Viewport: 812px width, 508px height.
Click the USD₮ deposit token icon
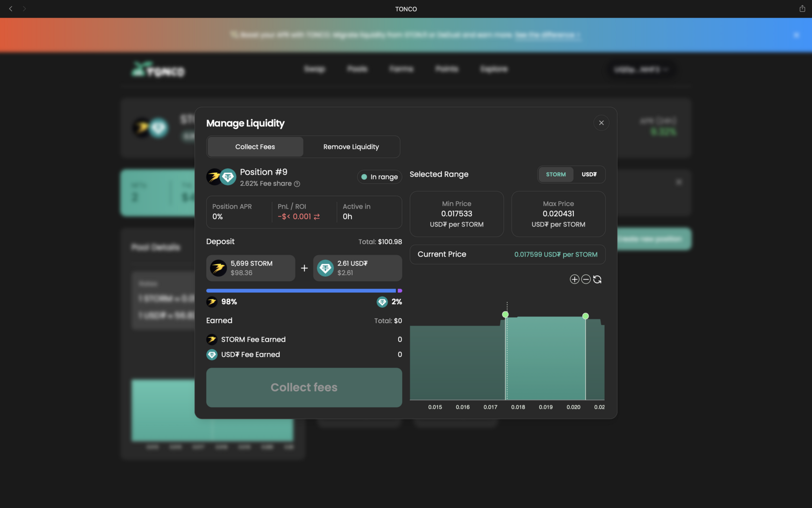tap(325, 268)
